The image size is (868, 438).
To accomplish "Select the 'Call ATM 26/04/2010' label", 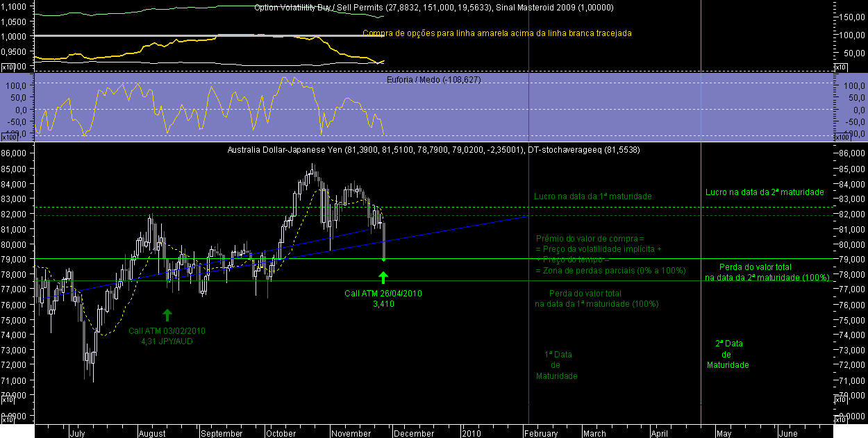I will pyautogui.click(x=383, y=293).
